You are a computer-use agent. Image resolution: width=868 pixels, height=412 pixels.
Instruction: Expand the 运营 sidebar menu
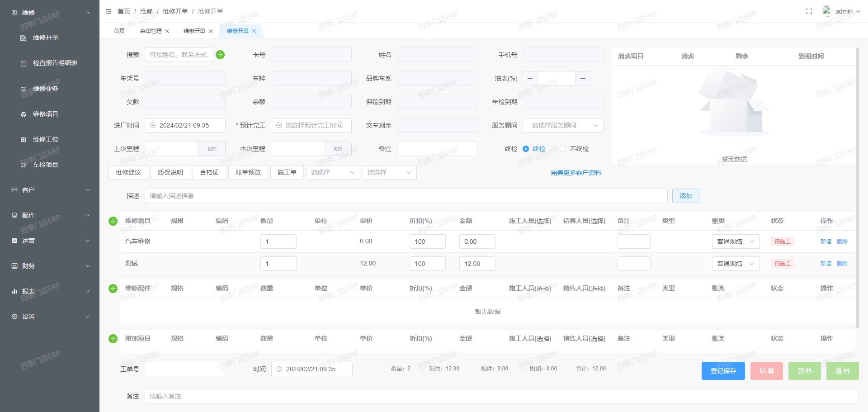[x=50, y=241]
